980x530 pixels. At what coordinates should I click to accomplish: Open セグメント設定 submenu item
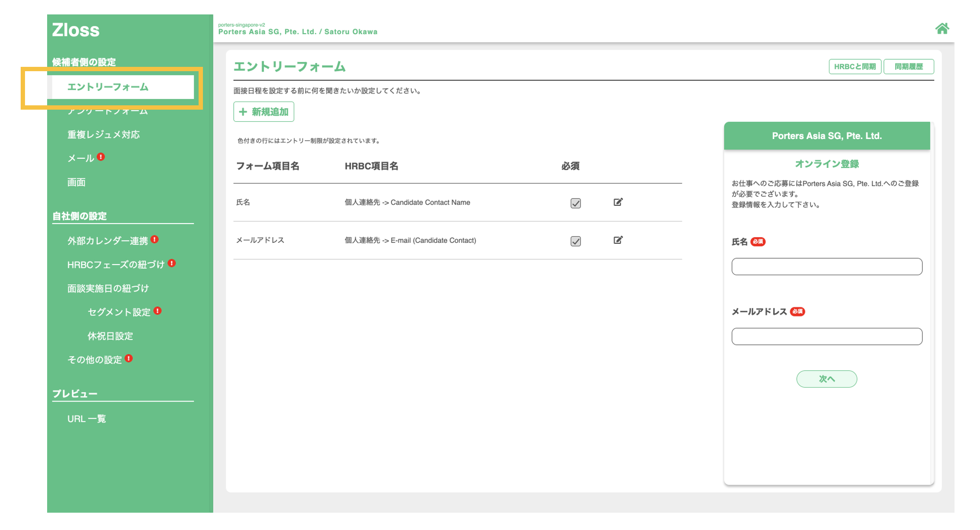coord(119,312)
